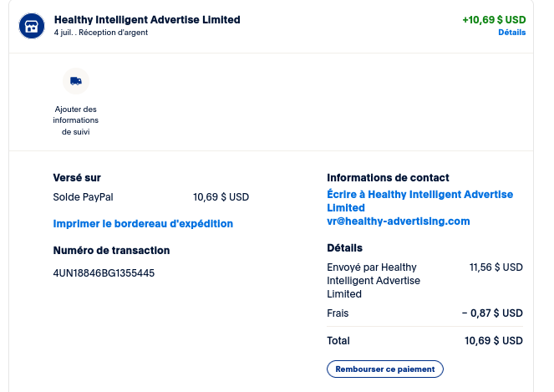Click the +10,69 $ USD green amount

click(x=494, y=20)
